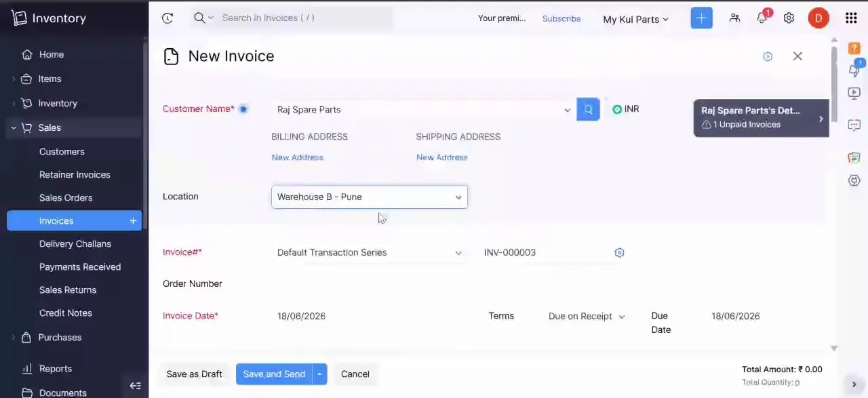Viewport: 868px width, 398px height.
Task: Open the hexagon icon in right rail
Action: click(854, 180)
